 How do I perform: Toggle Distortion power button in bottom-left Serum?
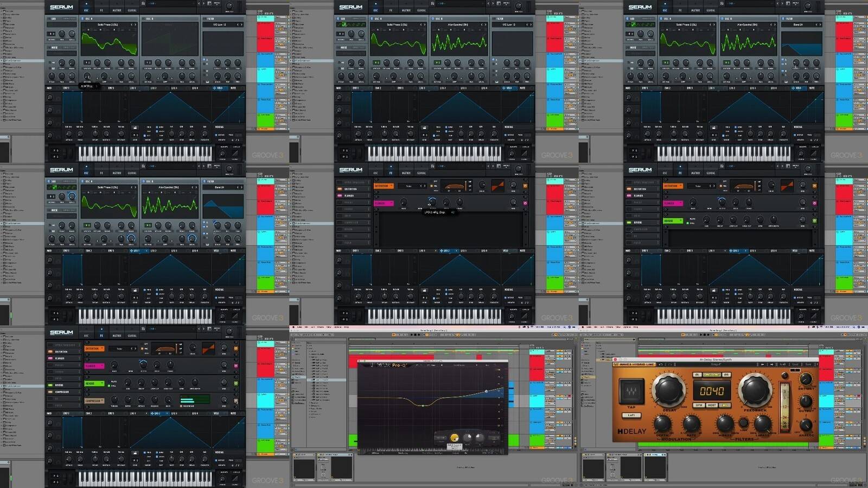pyautogui.click(x=235, y=348)
